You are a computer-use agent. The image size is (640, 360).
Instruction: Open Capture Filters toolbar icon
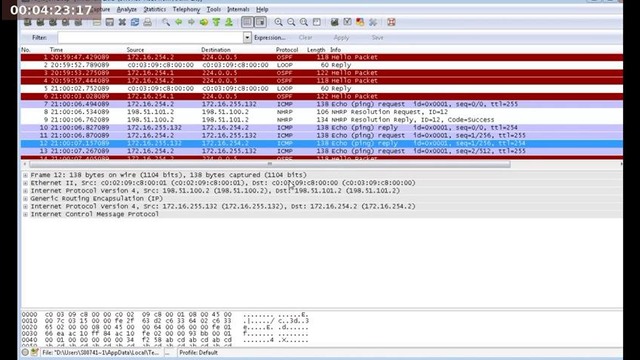pyautogui.click(x=335, y=22)
